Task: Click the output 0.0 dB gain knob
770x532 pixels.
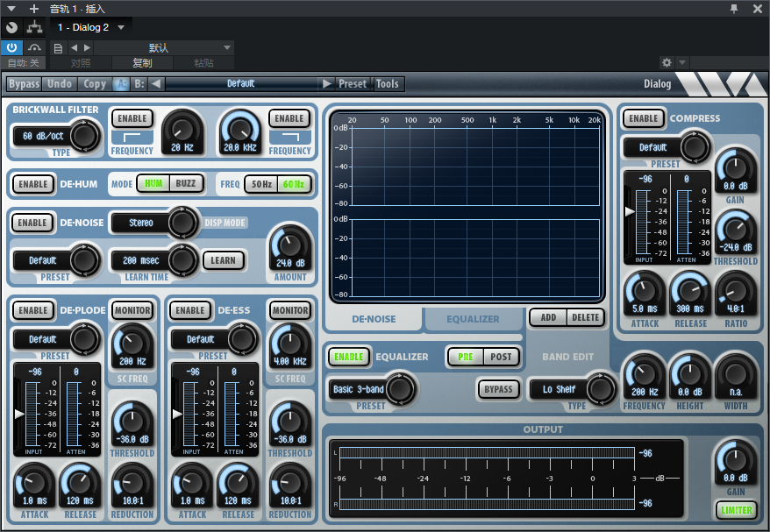Action: point(735,460)
